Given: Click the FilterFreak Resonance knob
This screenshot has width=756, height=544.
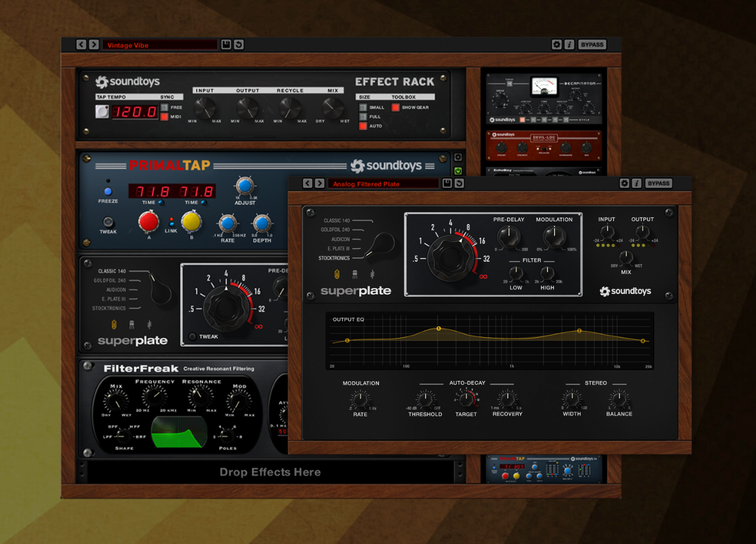Looking at the screenshot, I should (x=201, y=398).
